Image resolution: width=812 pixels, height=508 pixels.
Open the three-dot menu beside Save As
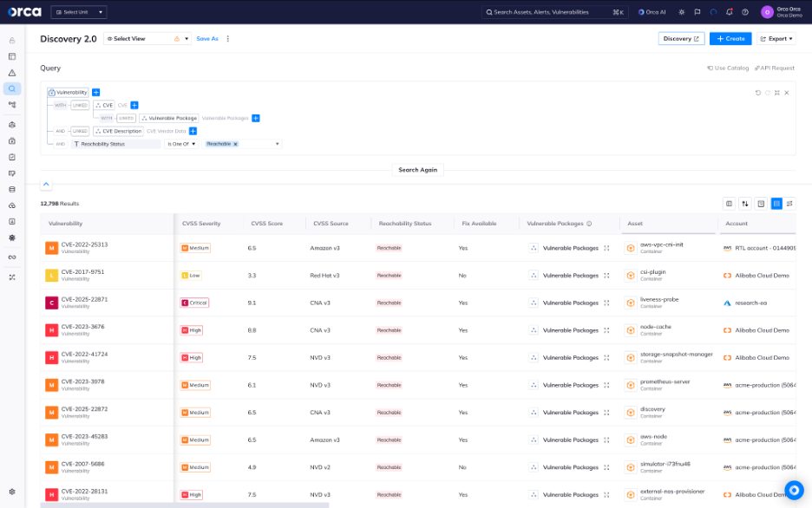click(228, 39)
